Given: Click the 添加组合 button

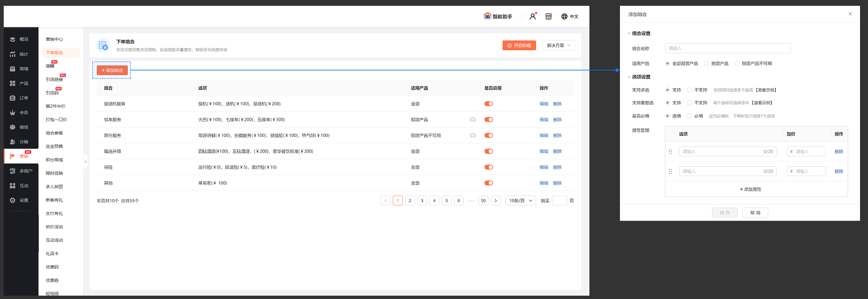Looking at the screenshot, I should (x=112, y=71).
